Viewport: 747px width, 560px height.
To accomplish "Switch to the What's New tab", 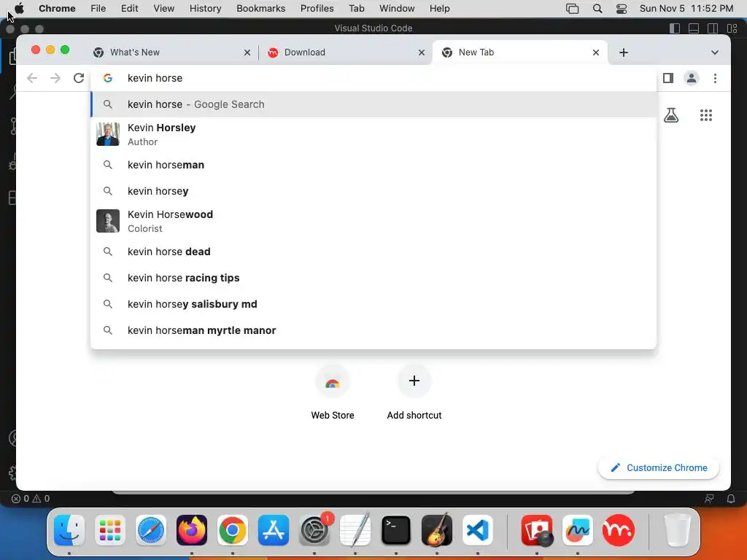I will pos(171,52).
